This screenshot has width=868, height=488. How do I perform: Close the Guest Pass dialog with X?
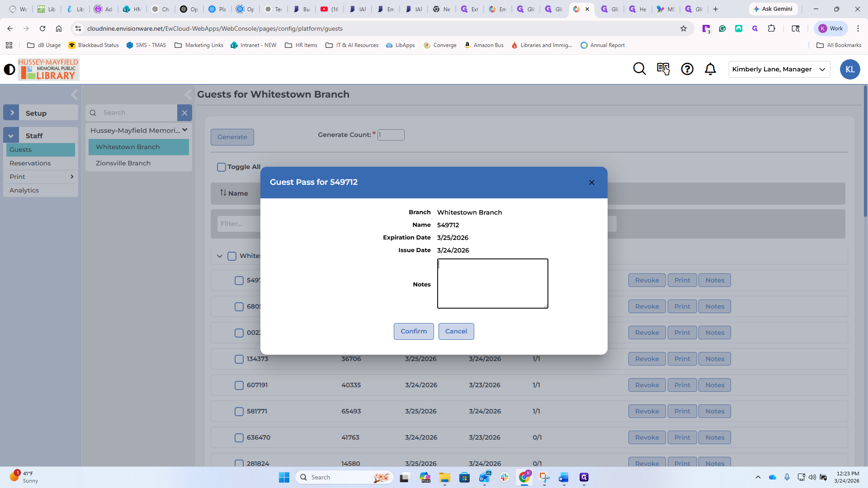(x=592, y=183)
